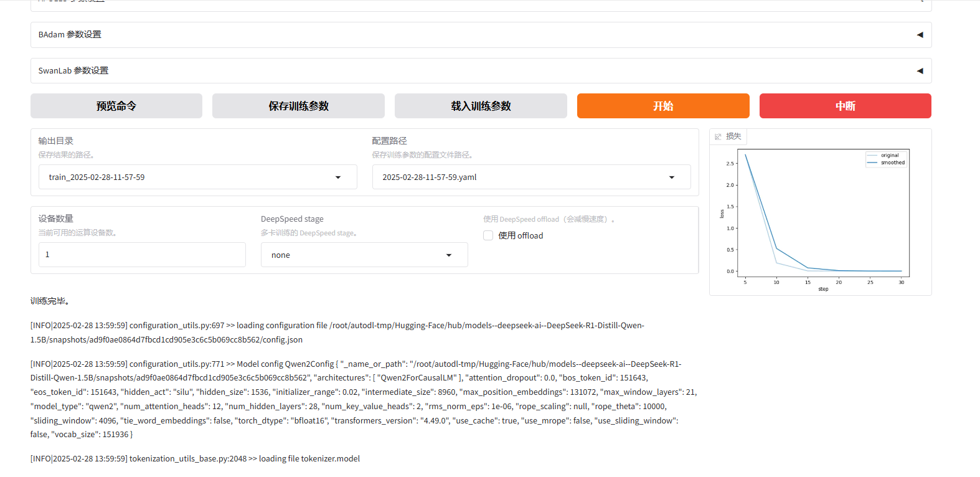The height and width of the screenshot is (477, 980).
Task: Open the DeepSpeed stage dropdown
Action: coord(364,255)
